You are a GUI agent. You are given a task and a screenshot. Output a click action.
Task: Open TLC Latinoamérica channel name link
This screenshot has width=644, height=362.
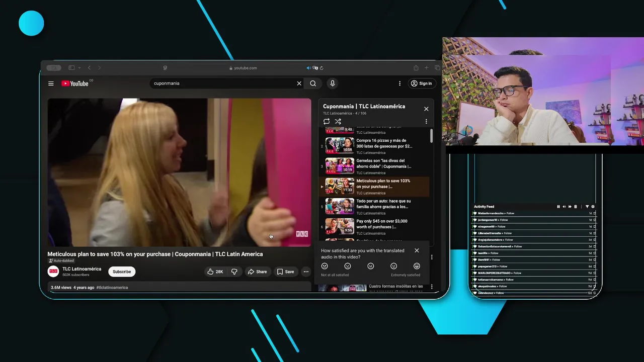click(82, 269)
